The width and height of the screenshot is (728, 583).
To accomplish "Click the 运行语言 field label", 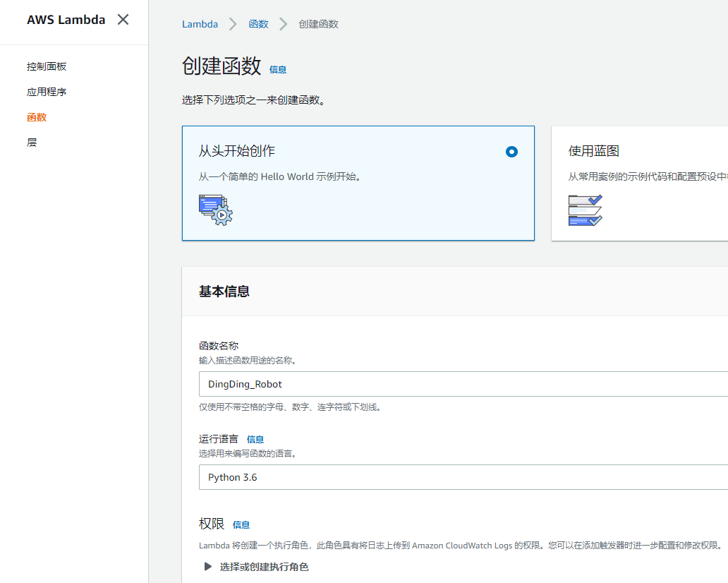I will [219, 439].
